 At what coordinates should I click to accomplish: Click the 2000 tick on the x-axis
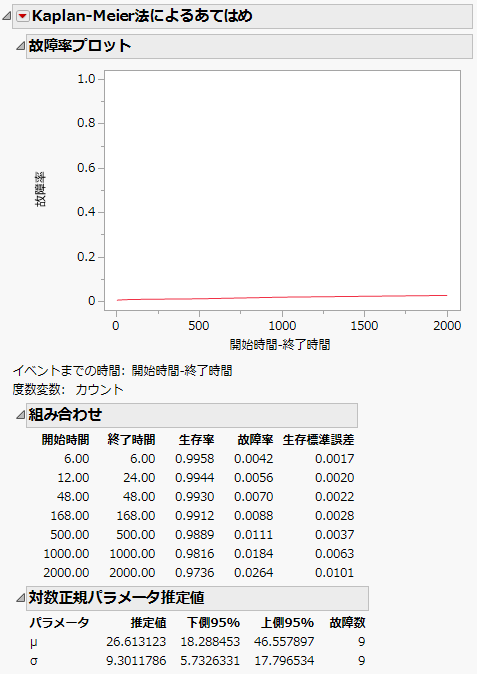[447, 325]
